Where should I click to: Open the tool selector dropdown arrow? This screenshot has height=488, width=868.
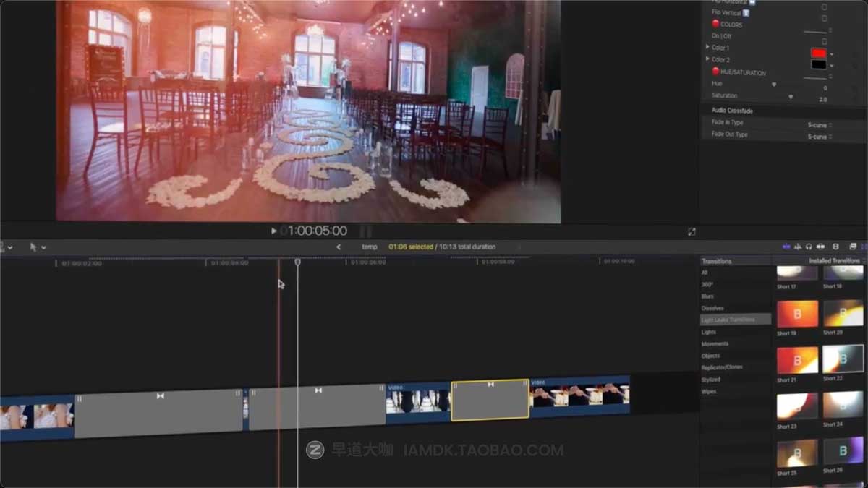pos(44,247)
